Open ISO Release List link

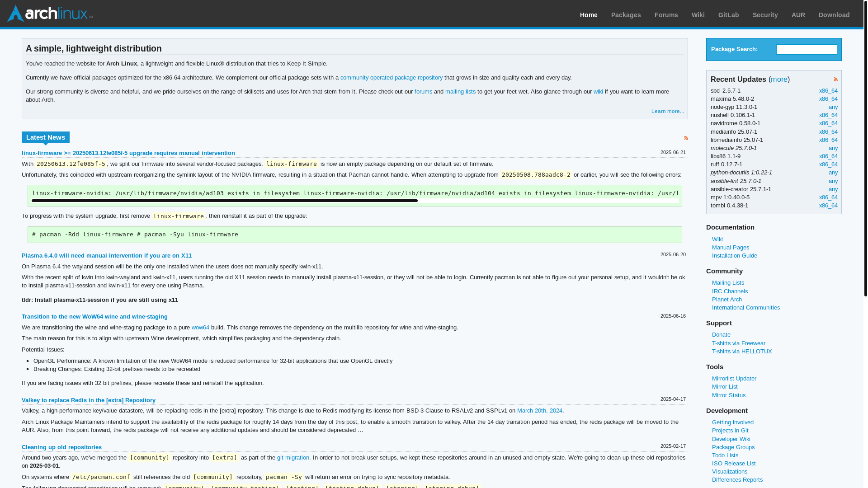(x=733, y=464)
